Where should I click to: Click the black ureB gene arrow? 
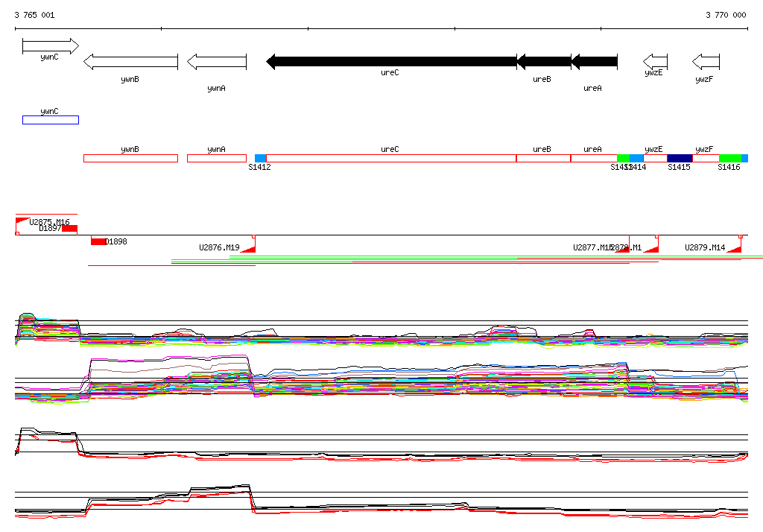point(543,62)
